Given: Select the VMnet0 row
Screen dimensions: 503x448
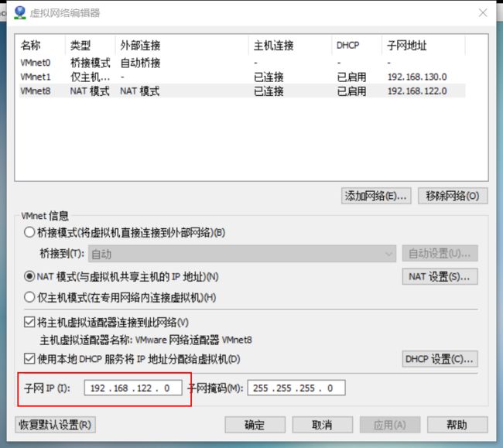Looking at the screenshot, I should [x=242, y=63].
